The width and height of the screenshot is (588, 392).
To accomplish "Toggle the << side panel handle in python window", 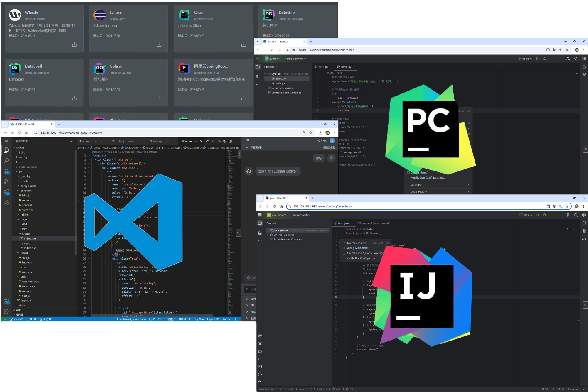I will point(585,149).
